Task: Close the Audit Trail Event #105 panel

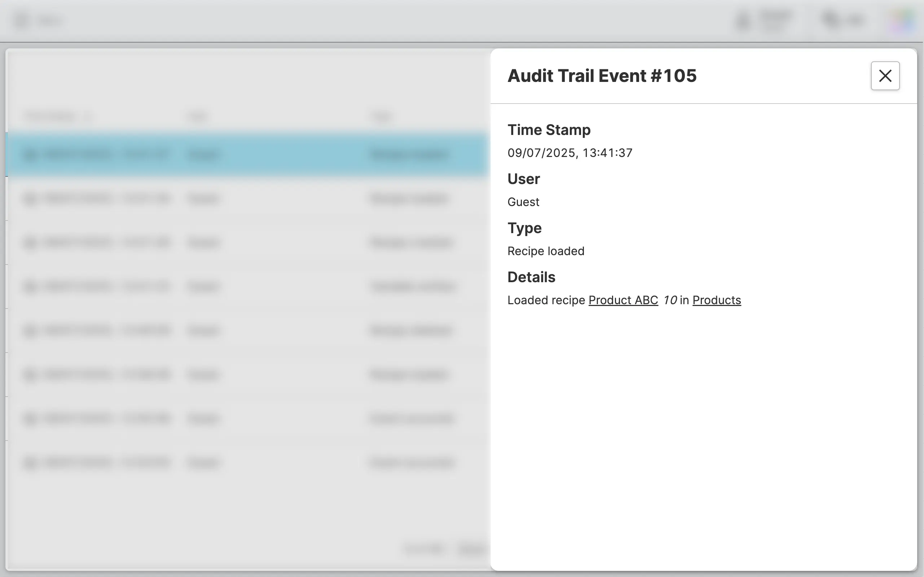Action: pyautogui.click(x=885, y=75)
